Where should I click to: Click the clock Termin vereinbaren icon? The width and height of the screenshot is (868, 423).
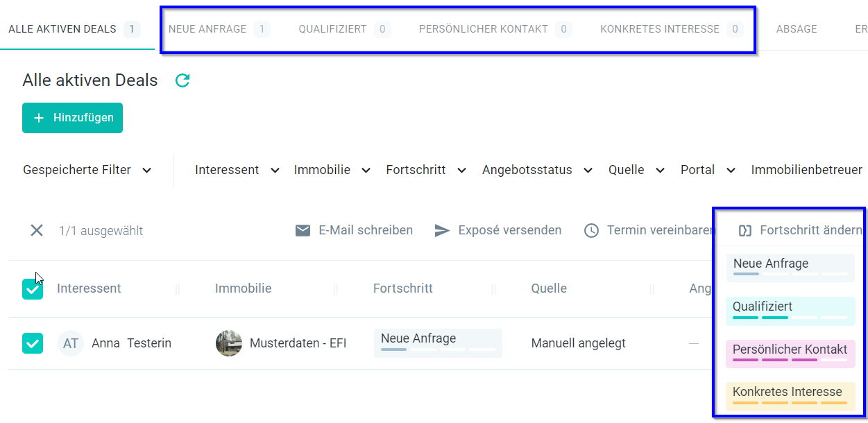591,230
